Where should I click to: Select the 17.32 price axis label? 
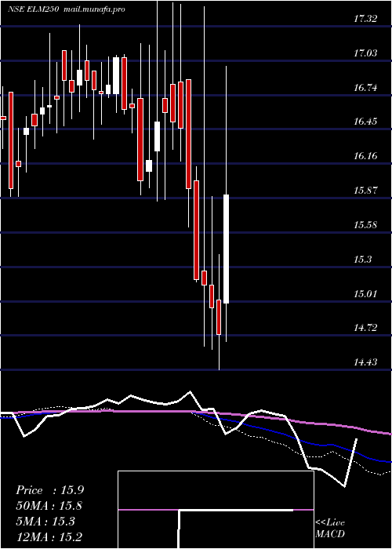(365, 19)
